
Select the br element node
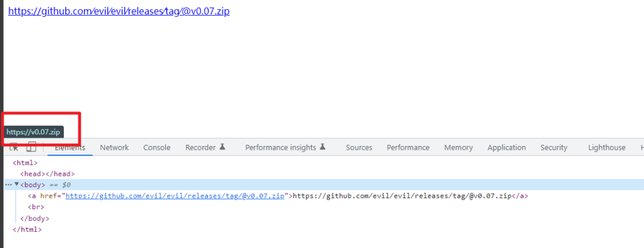(36, 207)
